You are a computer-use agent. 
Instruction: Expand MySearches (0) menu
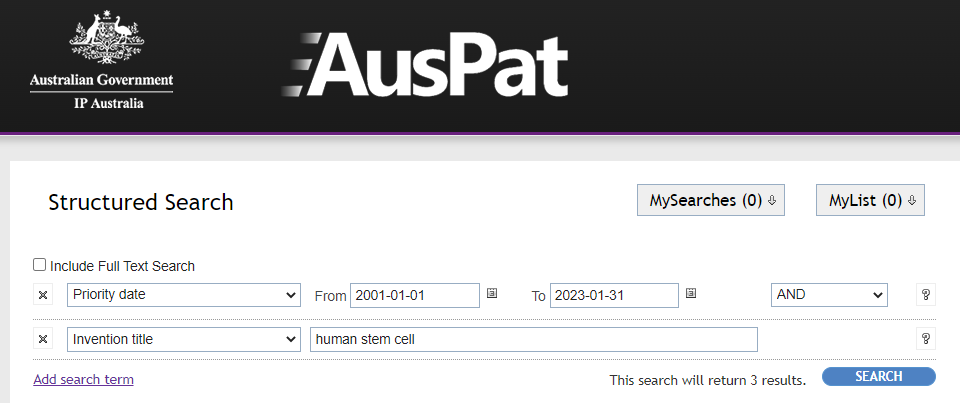coord(711,200)
